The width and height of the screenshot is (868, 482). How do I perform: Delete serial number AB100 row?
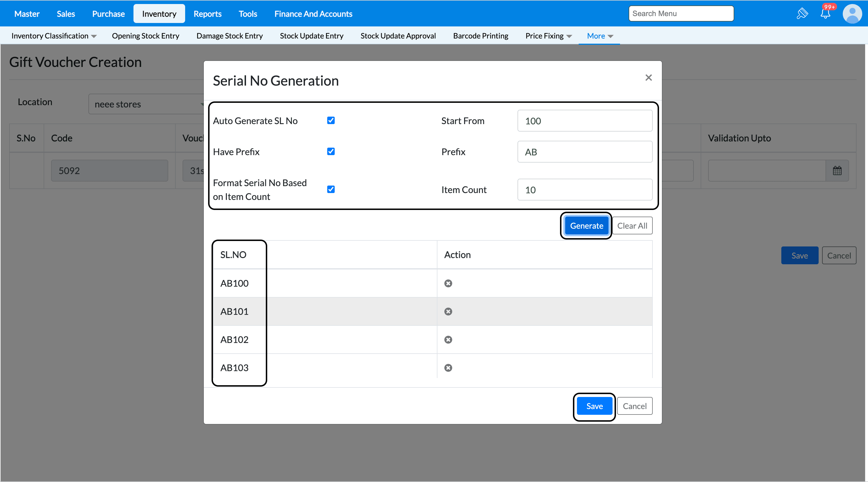tap(448, 283)
